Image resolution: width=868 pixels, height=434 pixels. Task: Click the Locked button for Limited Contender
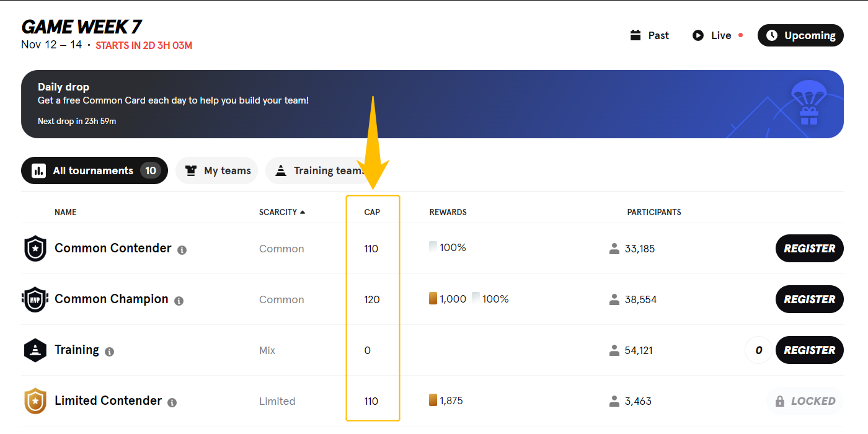(805, 401)
